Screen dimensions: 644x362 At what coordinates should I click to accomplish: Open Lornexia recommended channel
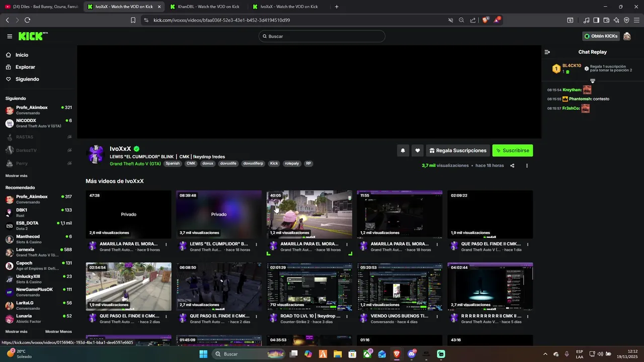(38, 252)
